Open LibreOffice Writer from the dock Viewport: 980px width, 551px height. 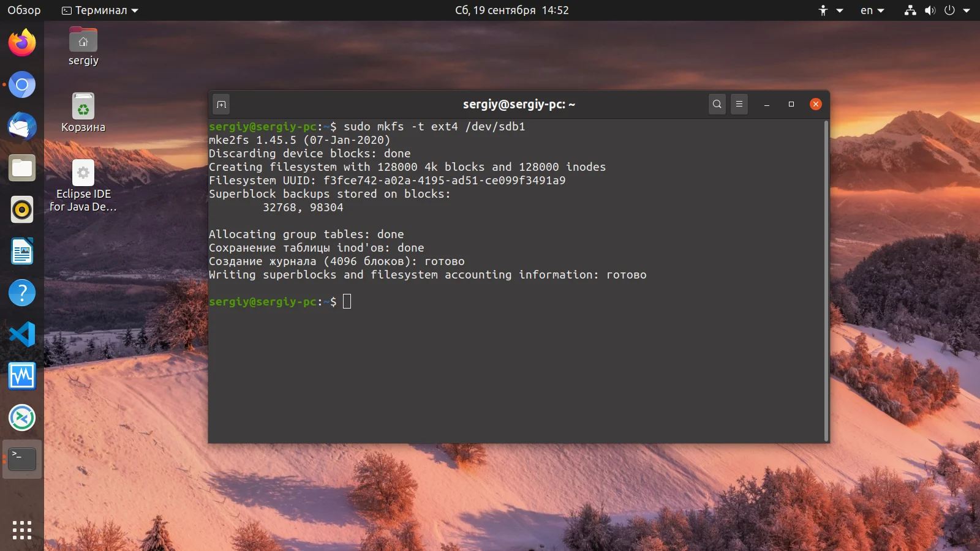[x=22, y=251]
